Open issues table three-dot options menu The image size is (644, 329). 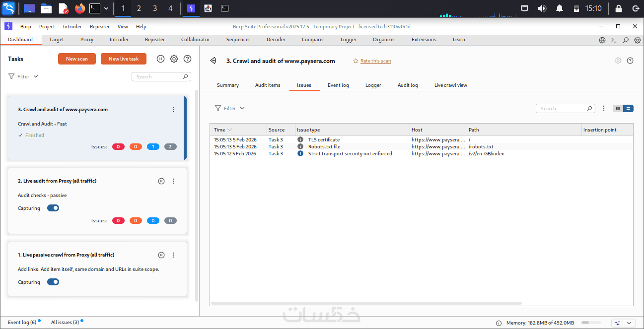[604, 108]
